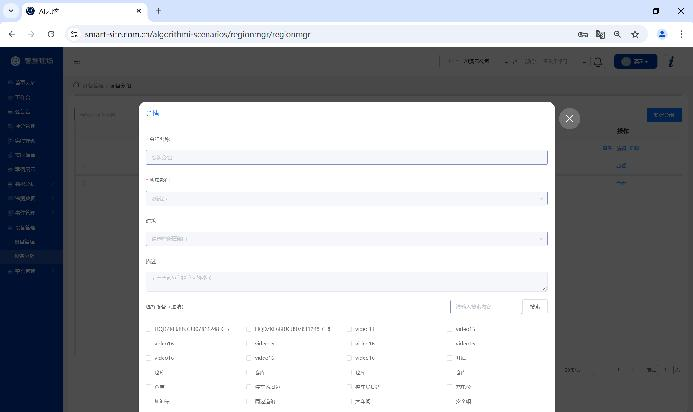This screenshot has height=412, width=693.
Task: Open the topmost item in the left sidebar menu
Action: pyautogui.click(x=31, y=83)
